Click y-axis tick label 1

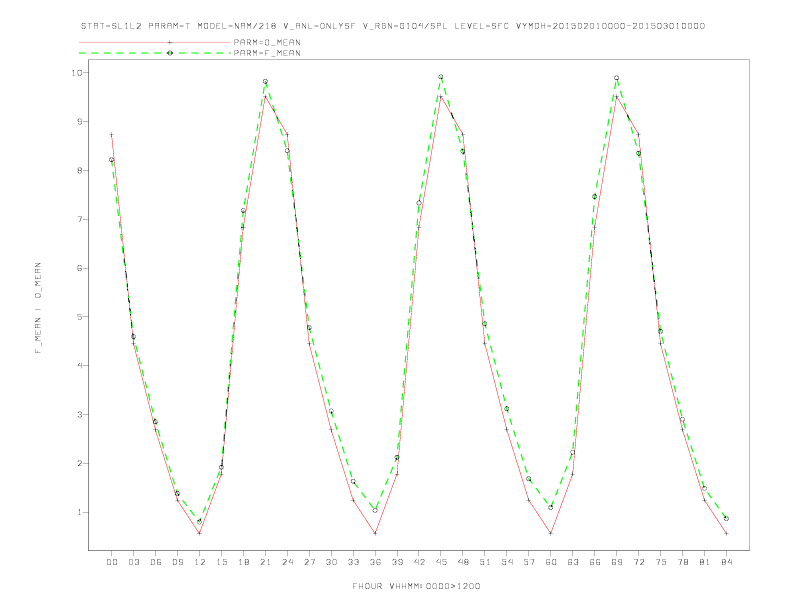coord(80,512)
